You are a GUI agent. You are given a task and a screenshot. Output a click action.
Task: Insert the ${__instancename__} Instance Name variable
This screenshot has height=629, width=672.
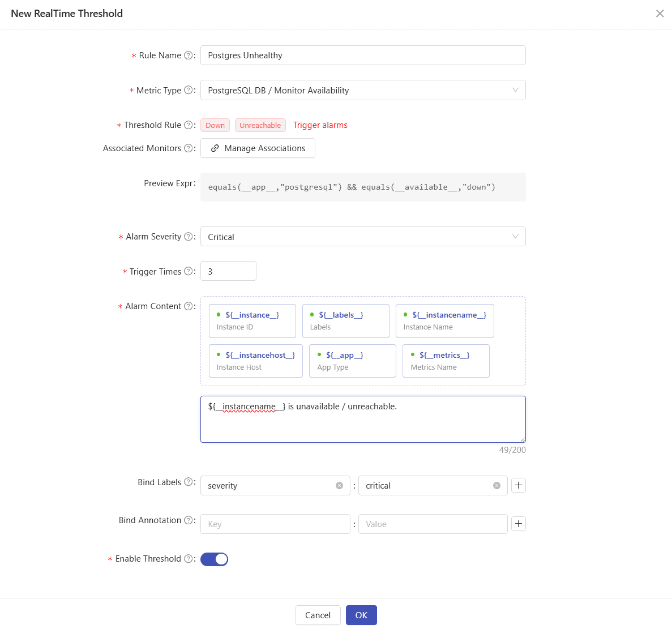[445, 321]
